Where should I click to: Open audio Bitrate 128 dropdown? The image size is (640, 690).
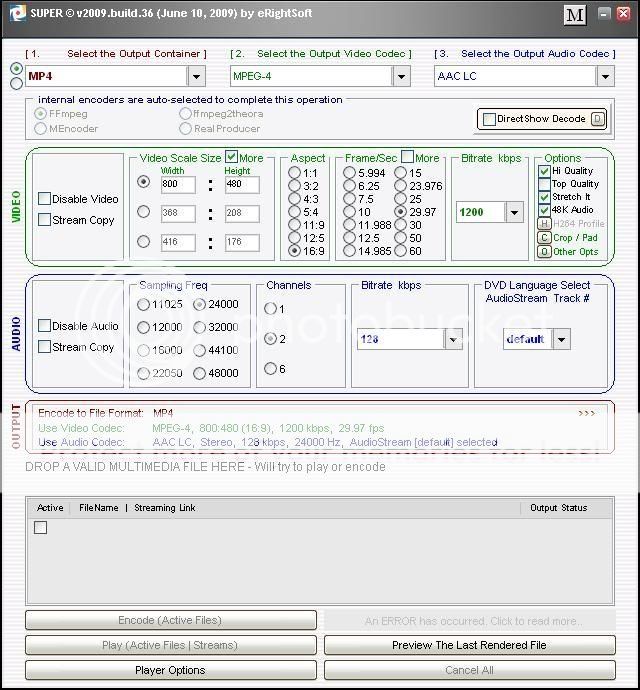coord(453,339)
